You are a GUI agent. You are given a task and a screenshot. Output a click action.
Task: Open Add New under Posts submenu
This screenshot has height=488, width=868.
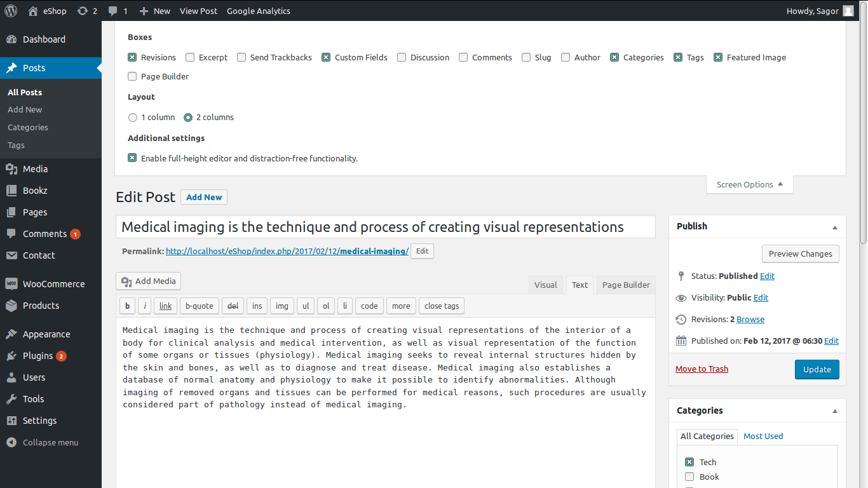[25, 110]
